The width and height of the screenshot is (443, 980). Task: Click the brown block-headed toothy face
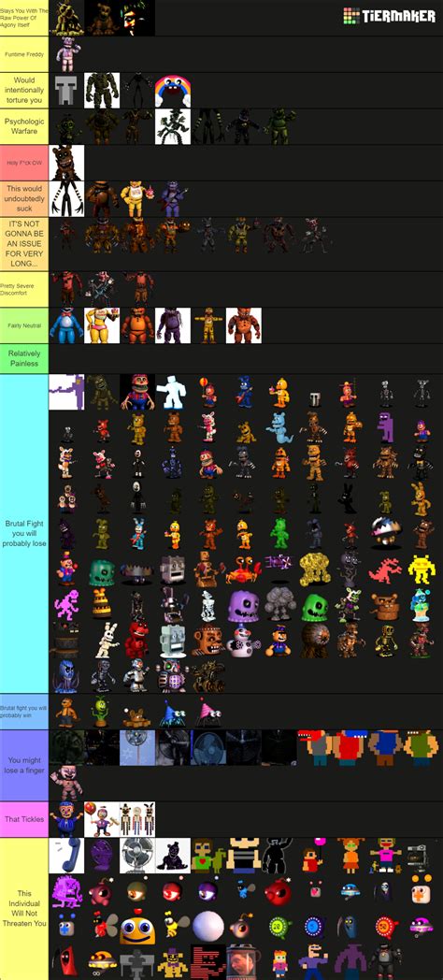point(208,641)
